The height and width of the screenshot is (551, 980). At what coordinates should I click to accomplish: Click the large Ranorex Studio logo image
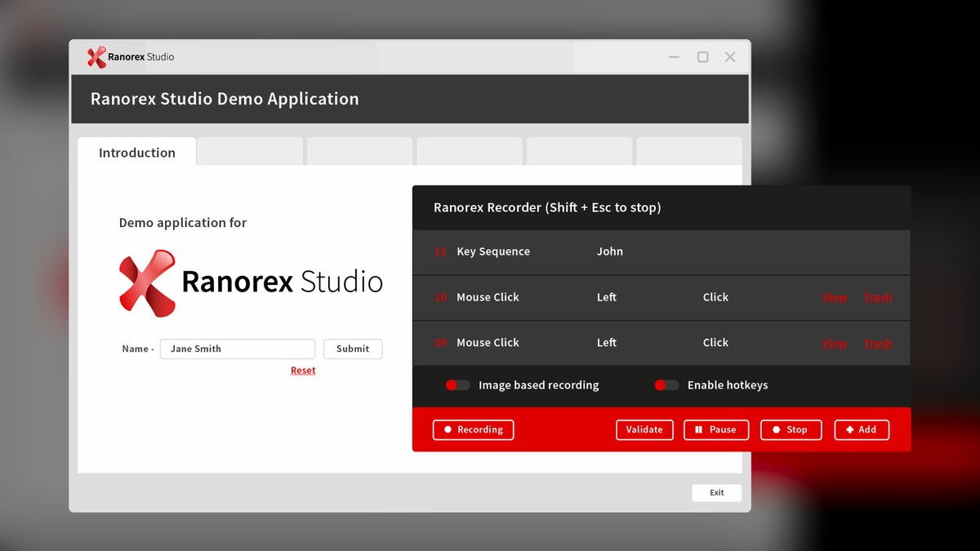tap(251, 283)
